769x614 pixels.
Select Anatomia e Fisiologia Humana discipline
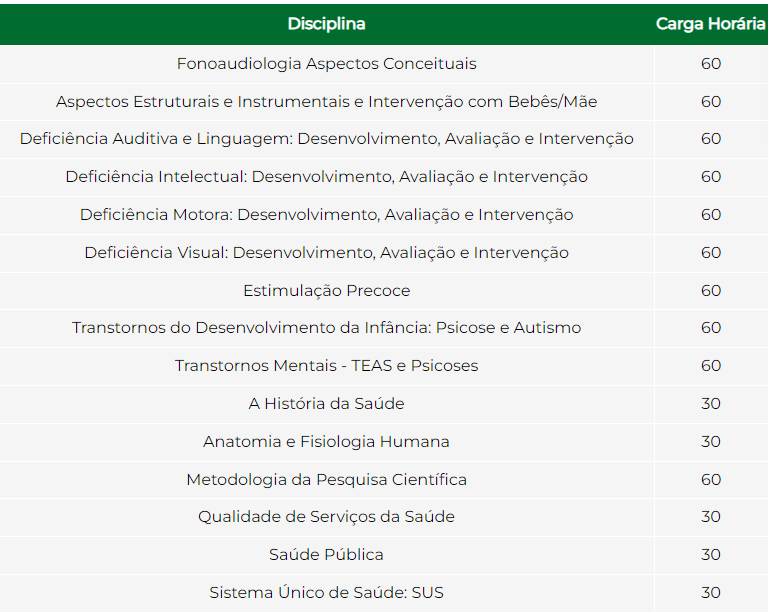tap(327, 441)
